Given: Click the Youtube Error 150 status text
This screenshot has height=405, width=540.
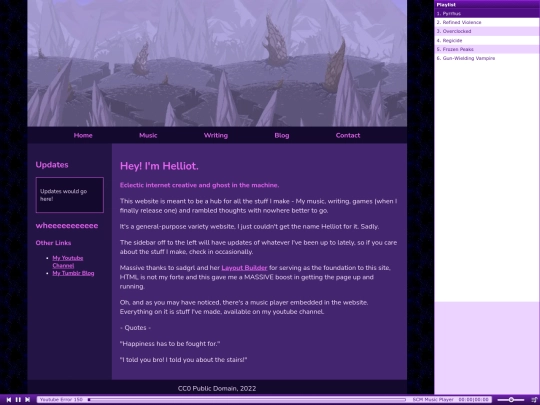Looking at the screenshot, I should [61, 399].
